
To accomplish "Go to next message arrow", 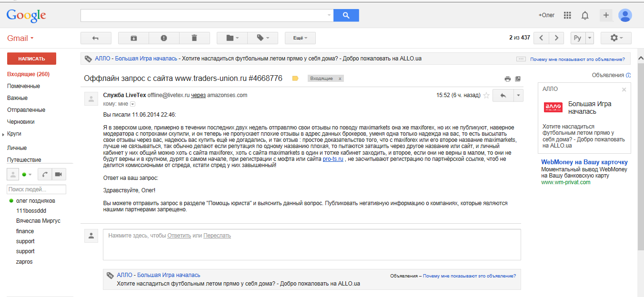I will [x=556, y=38].
